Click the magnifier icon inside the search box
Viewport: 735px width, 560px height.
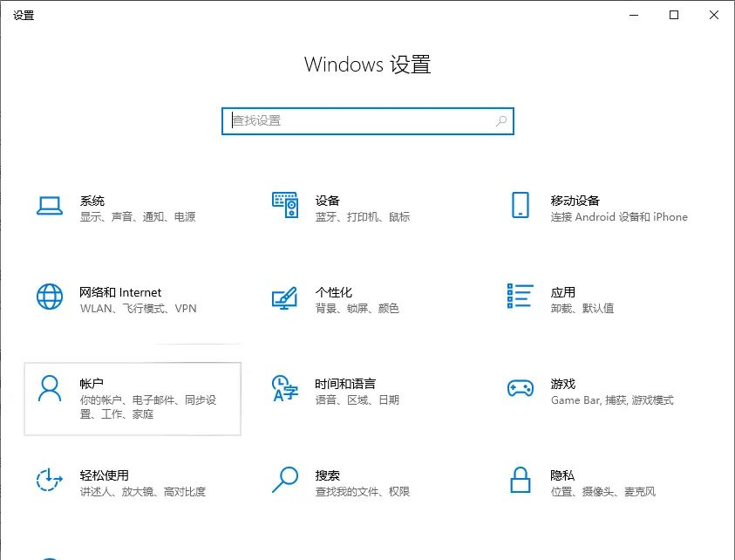click(x=501, y=121)
